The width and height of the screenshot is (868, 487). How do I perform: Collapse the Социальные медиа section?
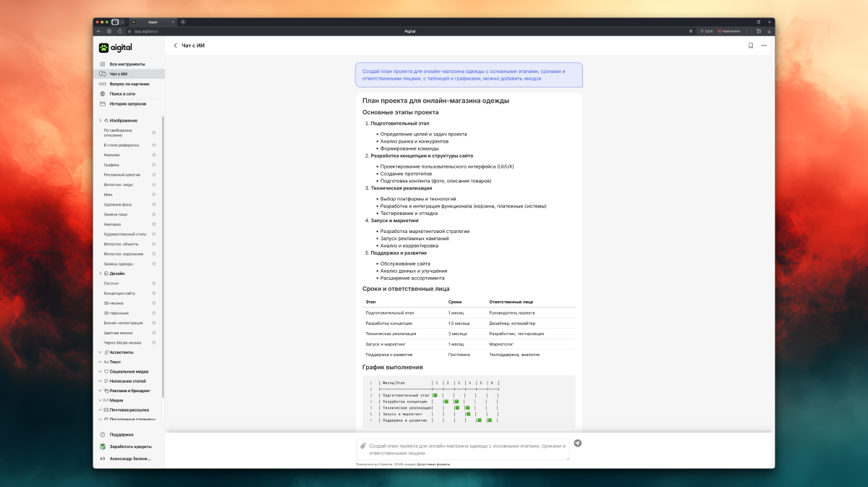(100, 371)
